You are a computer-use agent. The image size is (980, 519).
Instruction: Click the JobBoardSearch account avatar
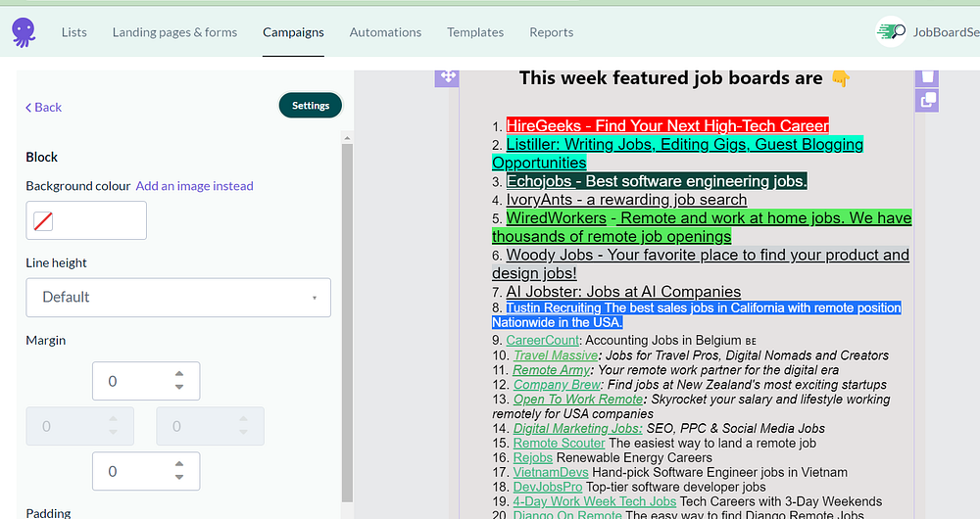[891, 32]
